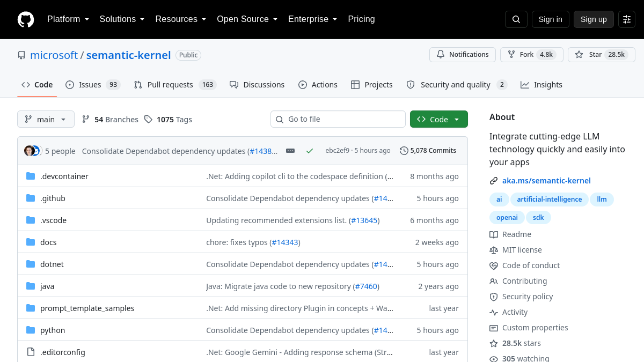Viewport: 644px width, 362px height.
Task: Expand the main branch selector
Action: (x=46, y=119)
